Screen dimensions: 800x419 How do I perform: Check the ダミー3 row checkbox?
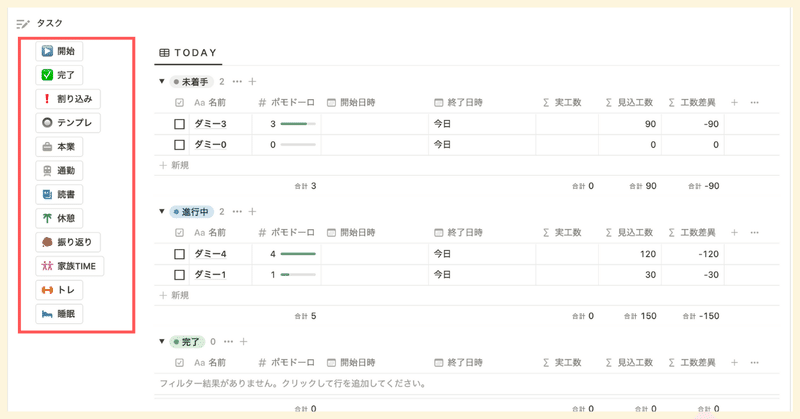pyautogui.click(x=179, y=124)
